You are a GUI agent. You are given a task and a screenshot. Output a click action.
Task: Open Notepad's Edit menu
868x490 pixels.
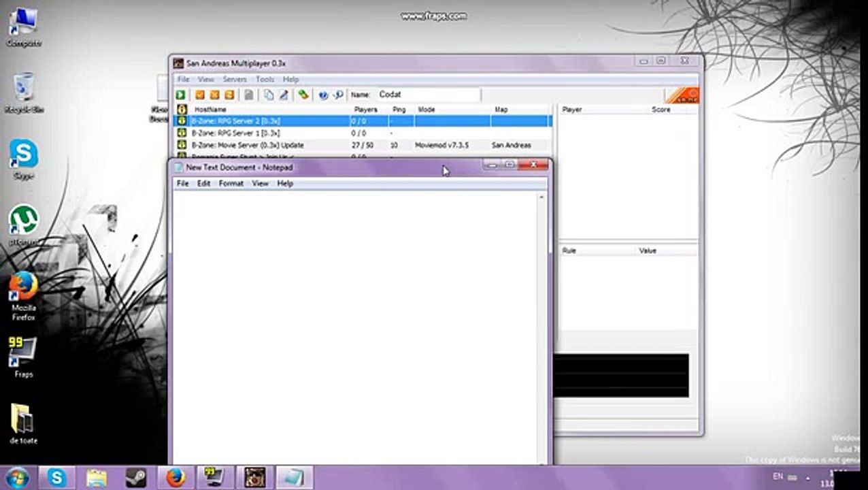coord(203,184)
